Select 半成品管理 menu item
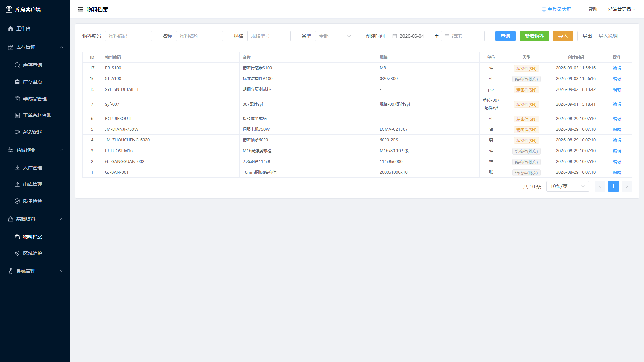 [x=35, y=99]
